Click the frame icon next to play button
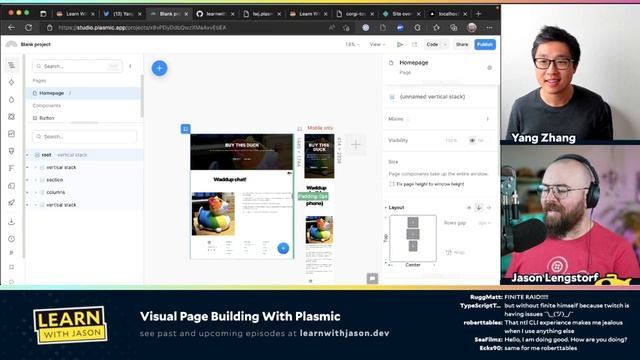 [414, 44]
